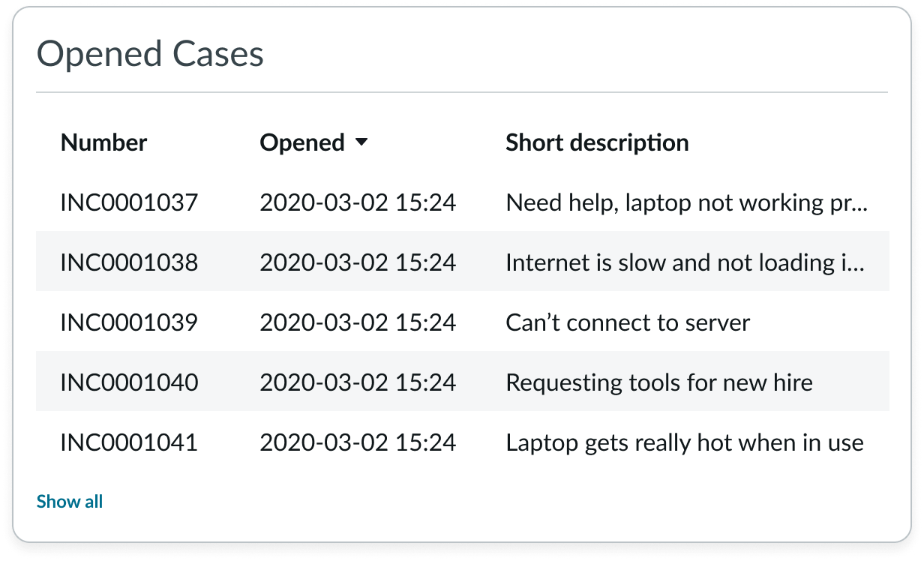Open case INC0001039

129,322
